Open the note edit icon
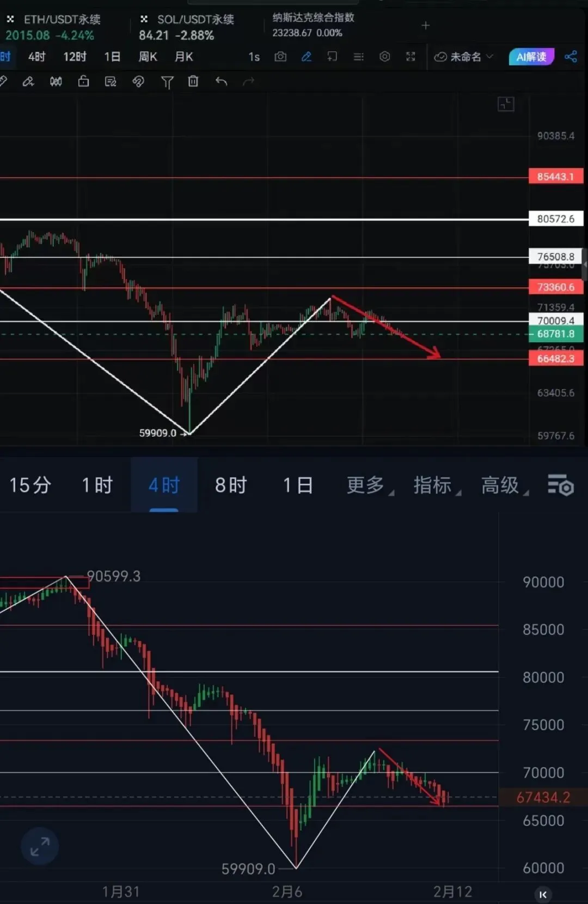The height and width of the screenshot is (904, 588). click(x=111, y=82)
